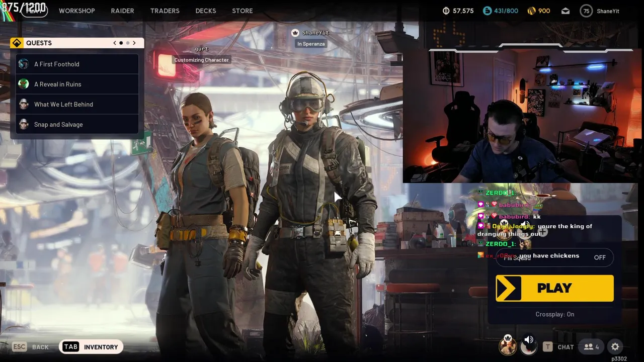Click the squad leader avatar with crown
The height and width of the screenshot is (362, 644).
pyautogui.click(x=508, y=345)
